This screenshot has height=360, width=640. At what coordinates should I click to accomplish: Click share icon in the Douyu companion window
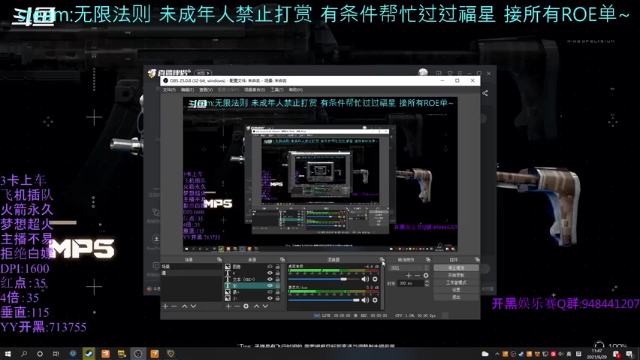[x=485, y=93]
